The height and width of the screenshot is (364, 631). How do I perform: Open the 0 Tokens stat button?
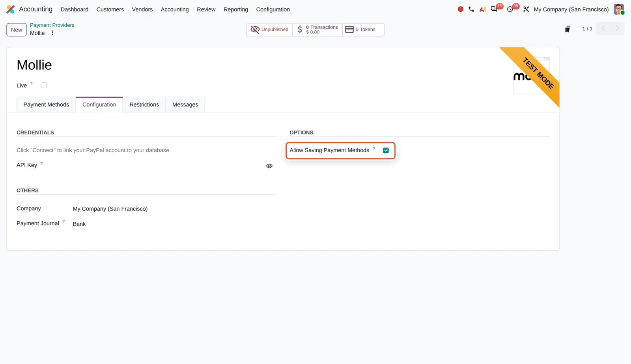pos(363,30)
